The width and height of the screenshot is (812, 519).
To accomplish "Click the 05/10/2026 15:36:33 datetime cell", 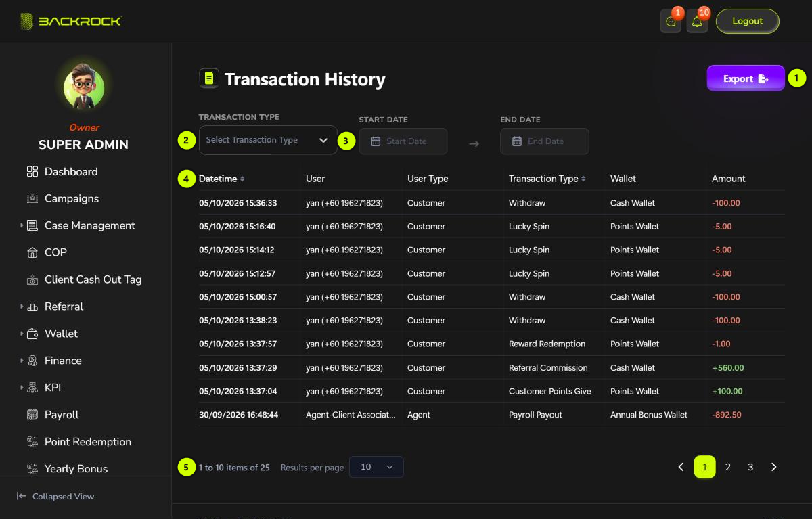I will pyautogui.click(x=238, y=203).
